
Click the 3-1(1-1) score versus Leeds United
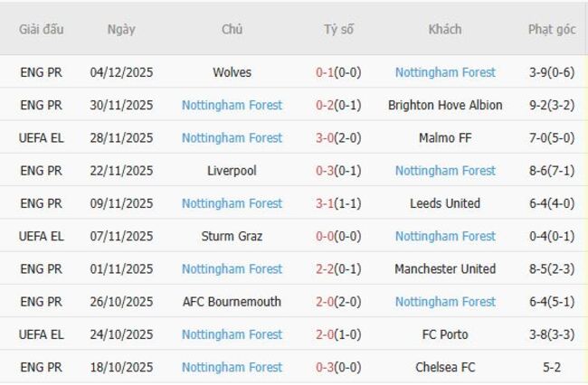tap(338, 203)
